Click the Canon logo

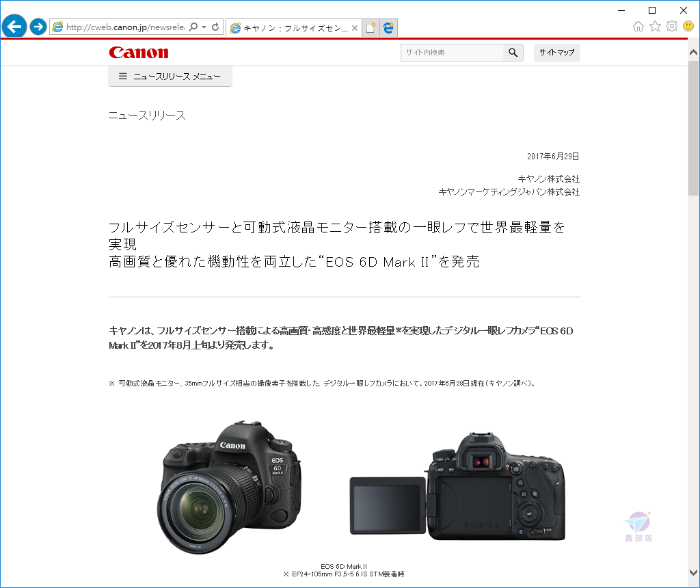139,52
